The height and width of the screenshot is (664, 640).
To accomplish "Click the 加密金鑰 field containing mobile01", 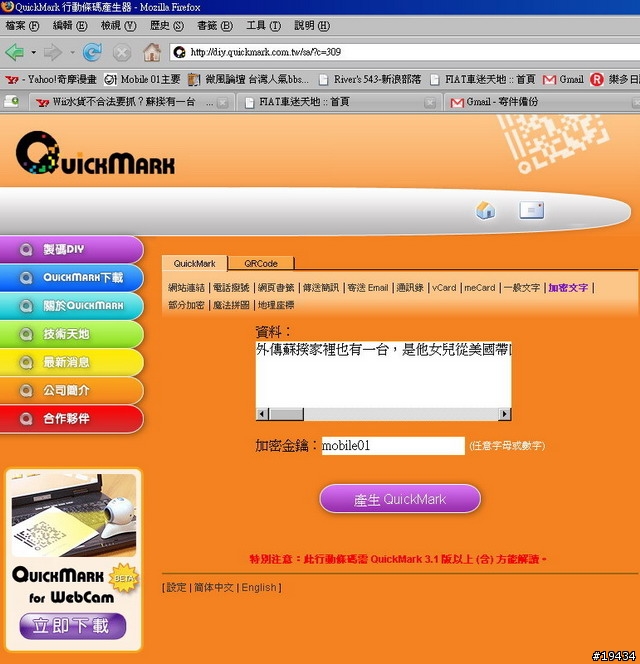I will (393, 446).
